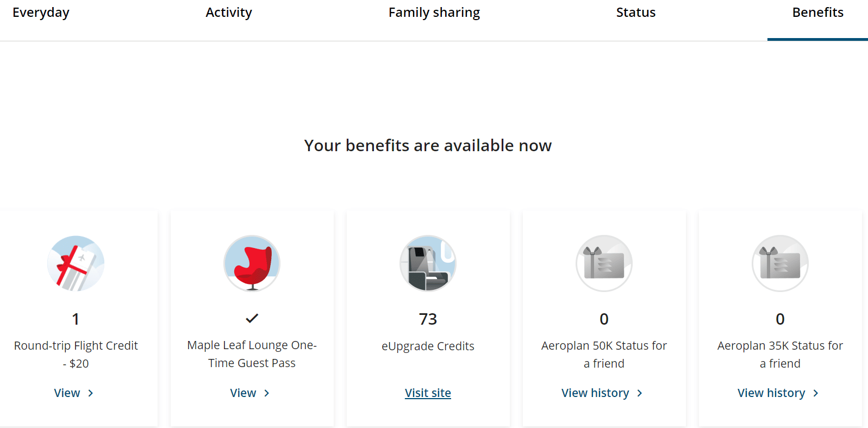
Task: Click the Round-trip Flight Credit ticket icon
Action: tap(76, 264)
